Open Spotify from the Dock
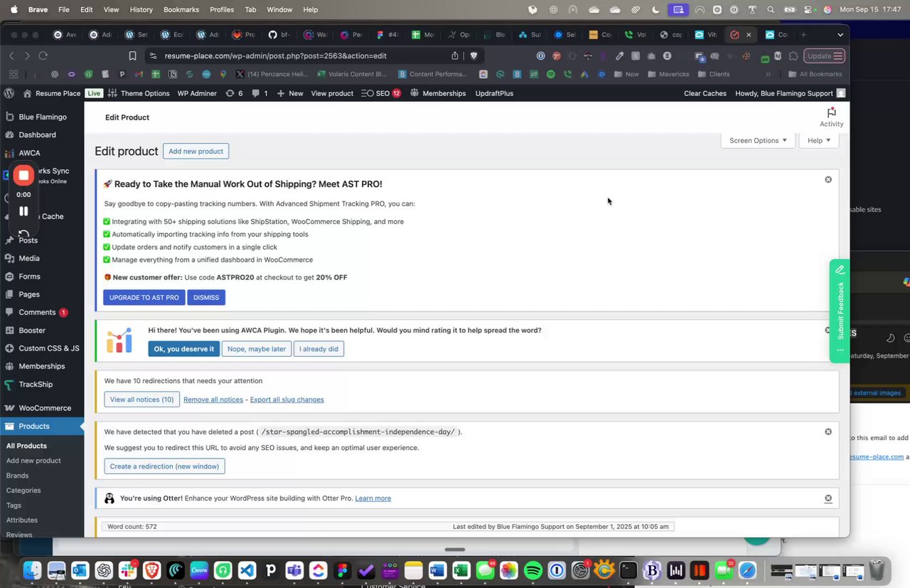The height and width of the screenshot is (588, 910). tap(532, 570)
